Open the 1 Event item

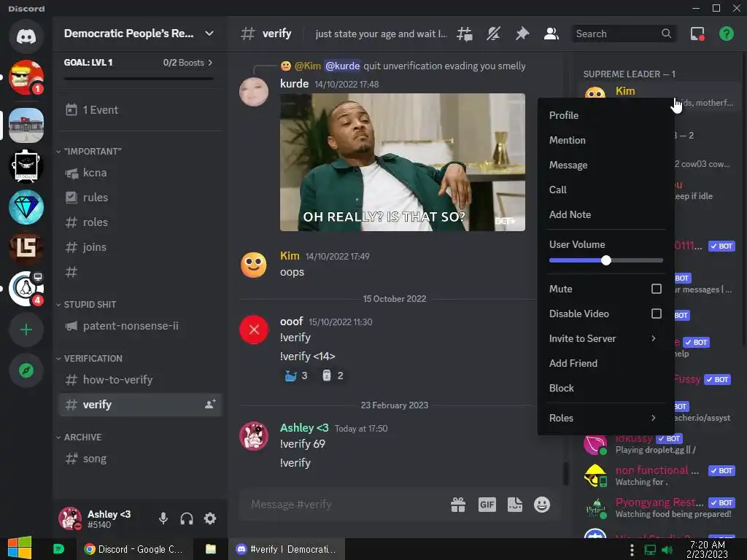141,110
